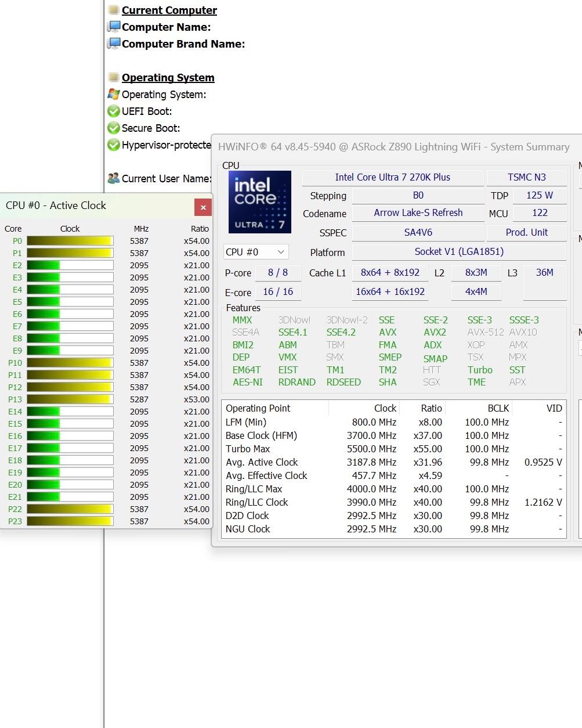Click the Computer Name monitor icon
The image size is (582, 728).
click(x=114, y=27)
